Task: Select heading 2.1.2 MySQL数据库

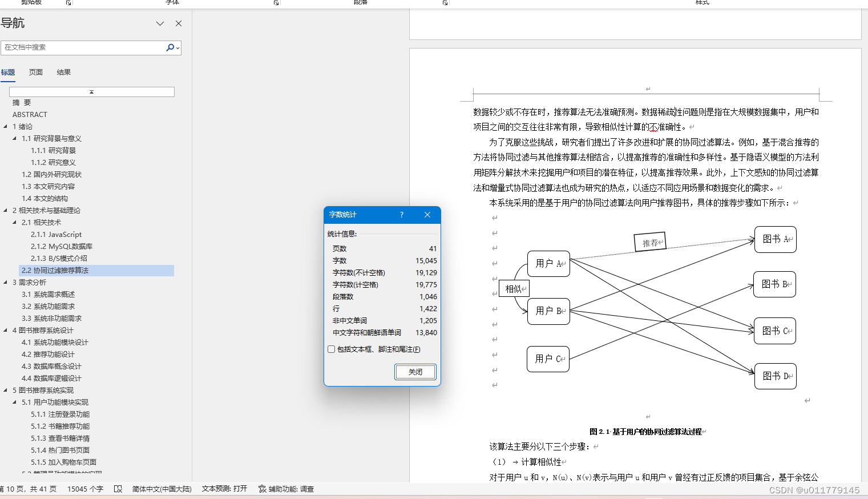Action: [x=62, y=247]
